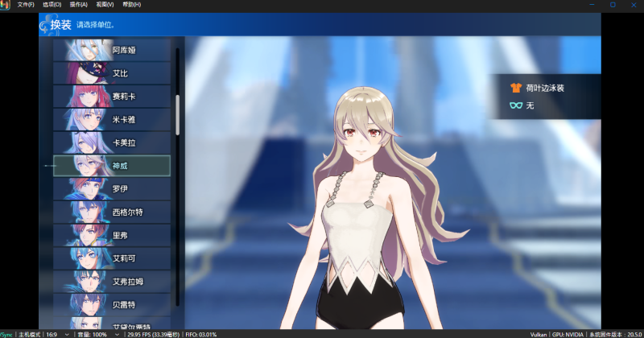Viewport: 644px width, 338px height.
Task: Open the 视图(V) menu
Action: (x=105, y=5)
